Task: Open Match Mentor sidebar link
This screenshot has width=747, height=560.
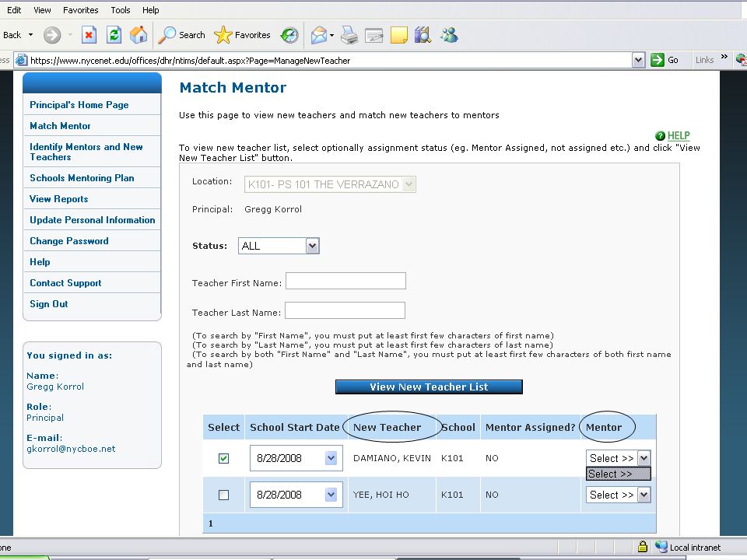Action: coord(60,126)
